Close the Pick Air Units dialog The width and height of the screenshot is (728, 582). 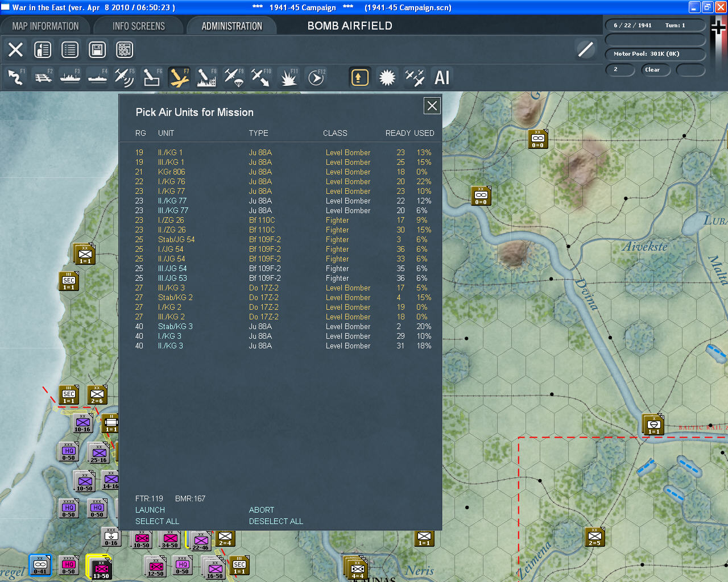432,106
